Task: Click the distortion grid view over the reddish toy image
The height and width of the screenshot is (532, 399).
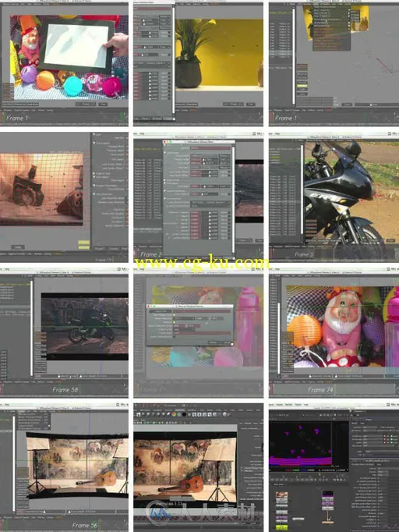Action: coord(41,188)
